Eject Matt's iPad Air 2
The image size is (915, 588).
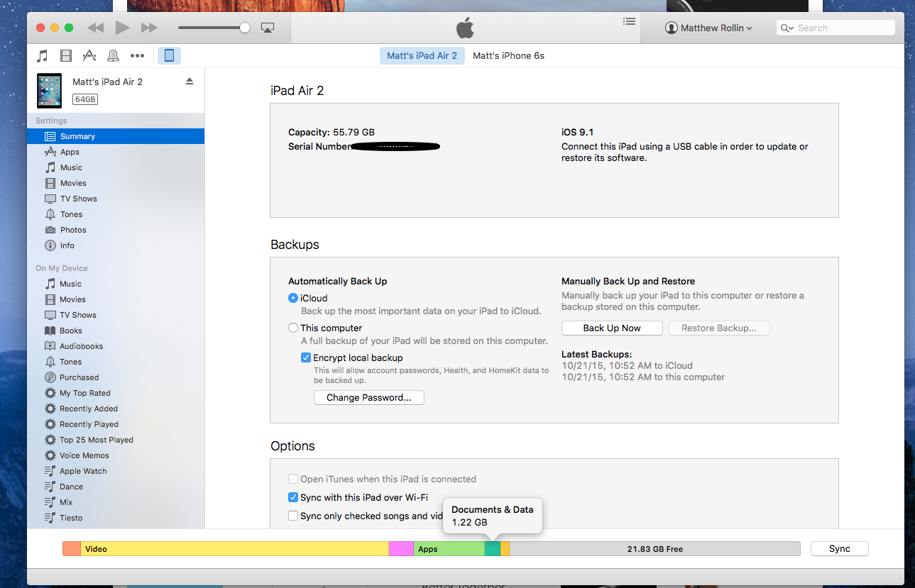(x=190, y=82)
